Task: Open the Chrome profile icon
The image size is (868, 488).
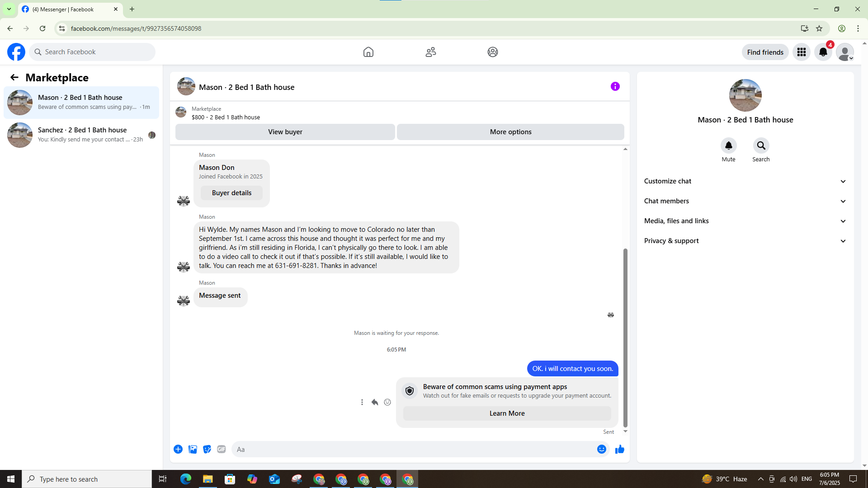Action: 842,28
